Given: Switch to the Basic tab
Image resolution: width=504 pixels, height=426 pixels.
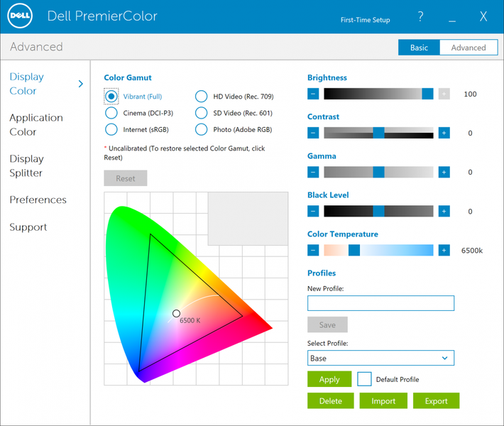Looking at the screenshot, I should click(x=419, y=48).
